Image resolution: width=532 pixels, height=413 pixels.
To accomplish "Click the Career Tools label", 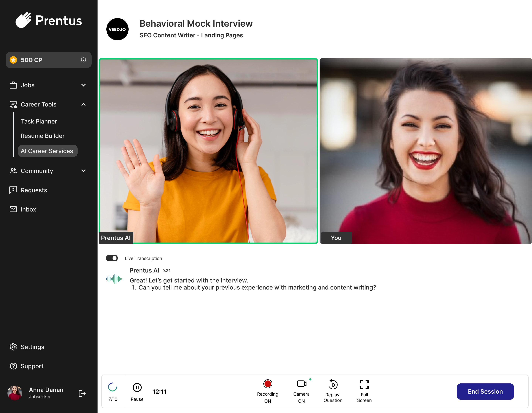I will pos(38,104).
